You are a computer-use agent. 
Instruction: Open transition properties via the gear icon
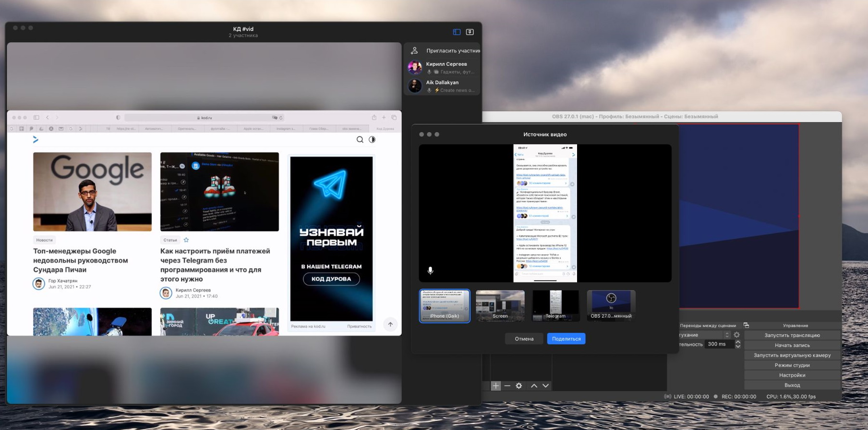pyautogui.click(x=737, y=335)
